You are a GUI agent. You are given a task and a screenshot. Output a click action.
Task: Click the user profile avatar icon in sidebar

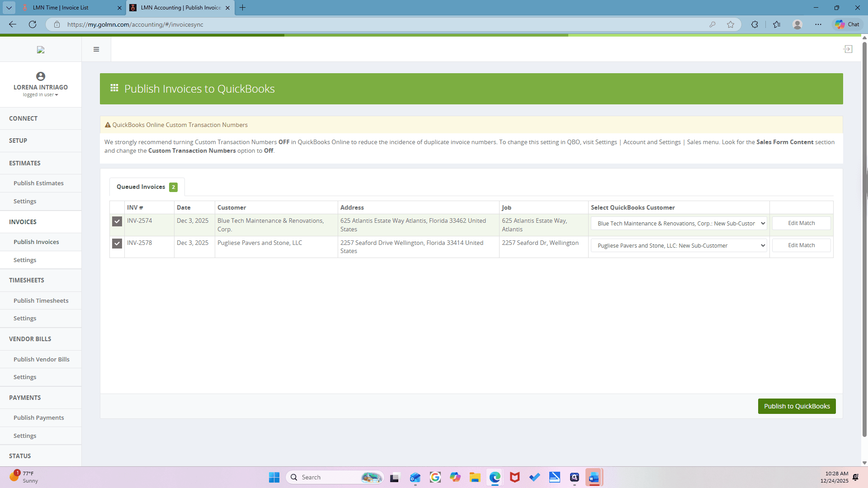click(x=41, y=76)
